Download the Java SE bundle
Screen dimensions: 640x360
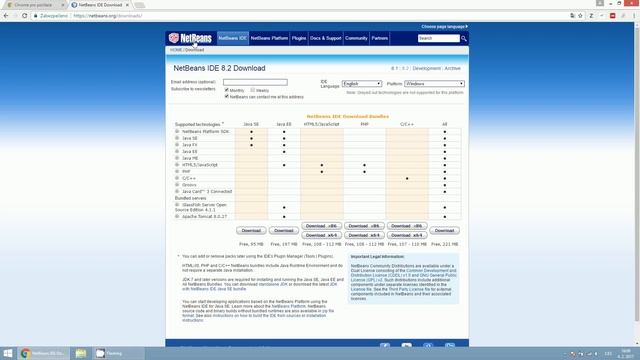click(x=251, y=231)
